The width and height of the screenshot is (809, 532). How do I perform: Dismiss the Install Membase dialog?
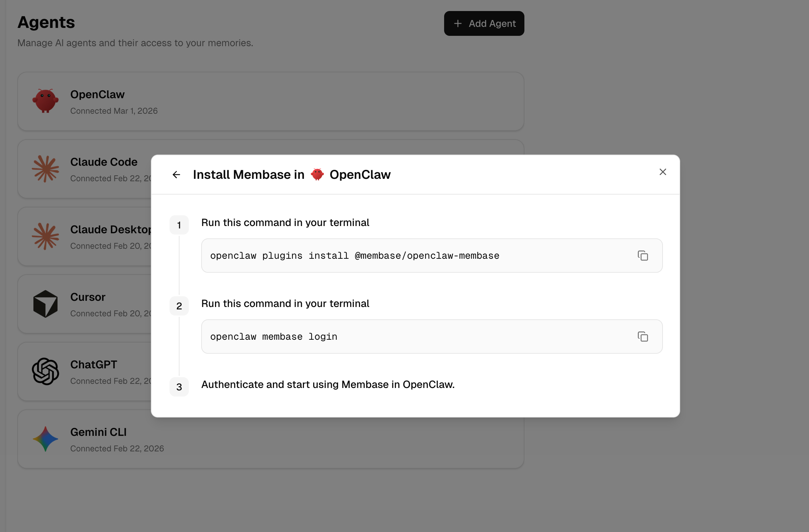[663, 172]
